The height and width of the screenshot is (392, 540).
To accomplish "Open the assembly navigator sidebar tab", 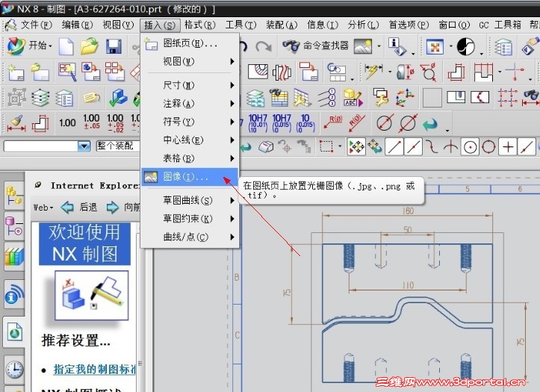I will click(13, 196).
